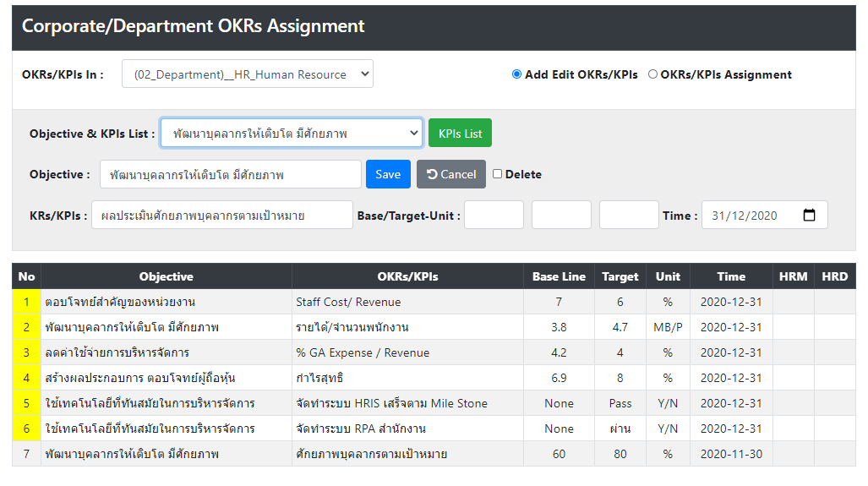Viewport: 868px width, 486px height.
Task: Click the first Base/Target-Unit input box
Action: [494, 215]
